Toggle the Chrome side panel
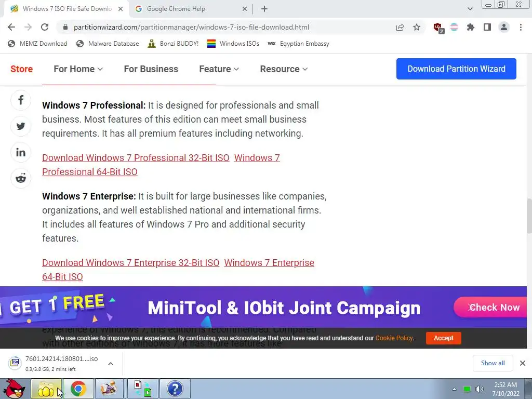The image size is (532, 399). pyautogui.click(x=487, y=27)
